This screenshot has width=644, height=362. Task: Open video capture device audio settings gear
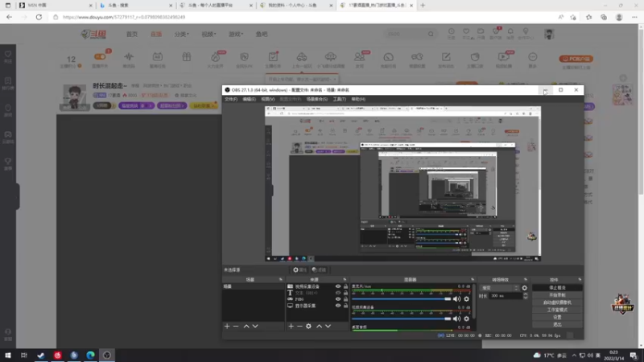(466, 319)
